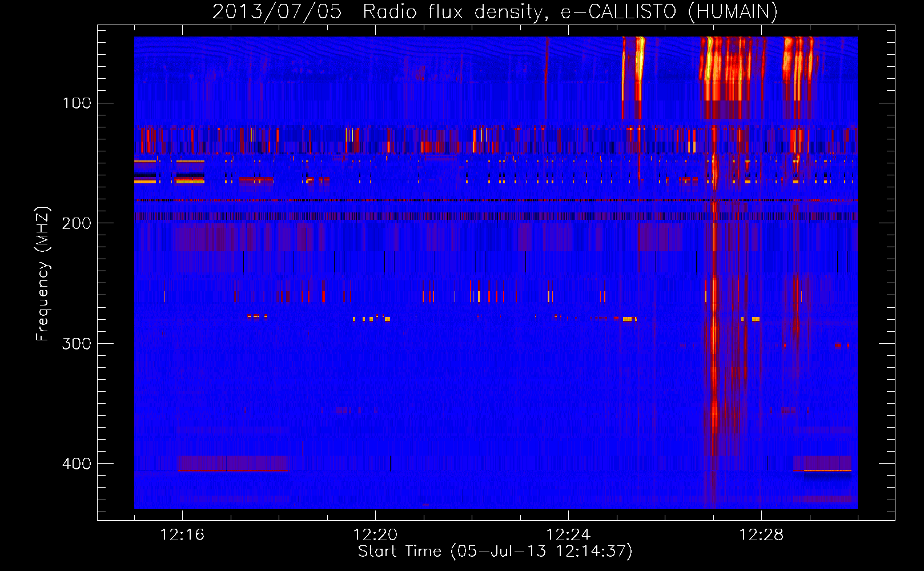Click the '12:24' time tick label
The height and width of the screenshot is (571, 924).
pos(568,535)
